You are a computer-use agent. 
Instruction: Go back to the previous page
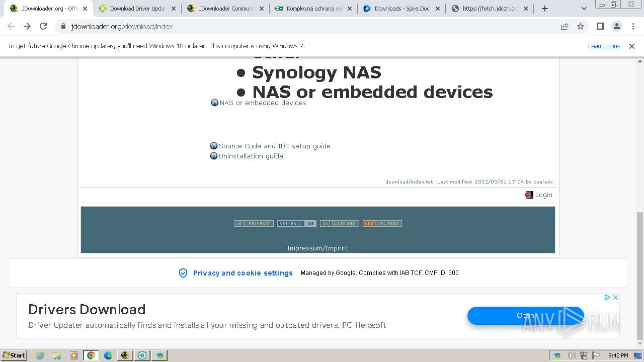[x=11, y=26]
